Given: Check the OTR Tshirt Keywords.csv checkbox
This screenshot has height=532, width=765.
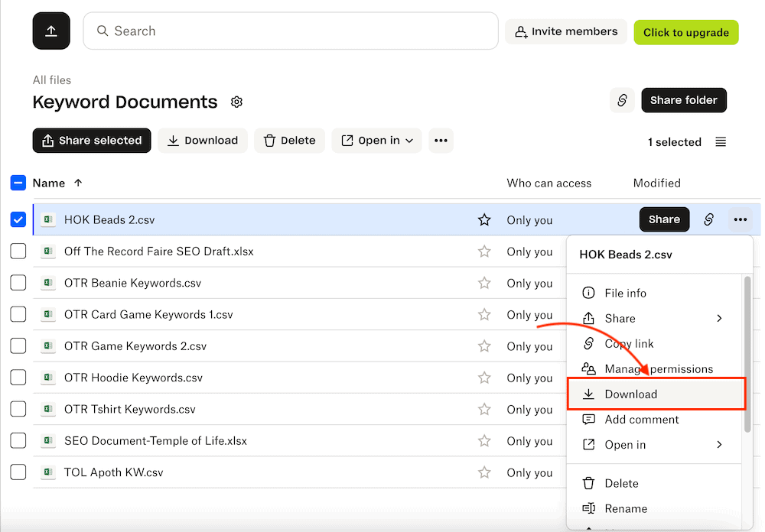Looking at the screenshot, I should 18,409.
